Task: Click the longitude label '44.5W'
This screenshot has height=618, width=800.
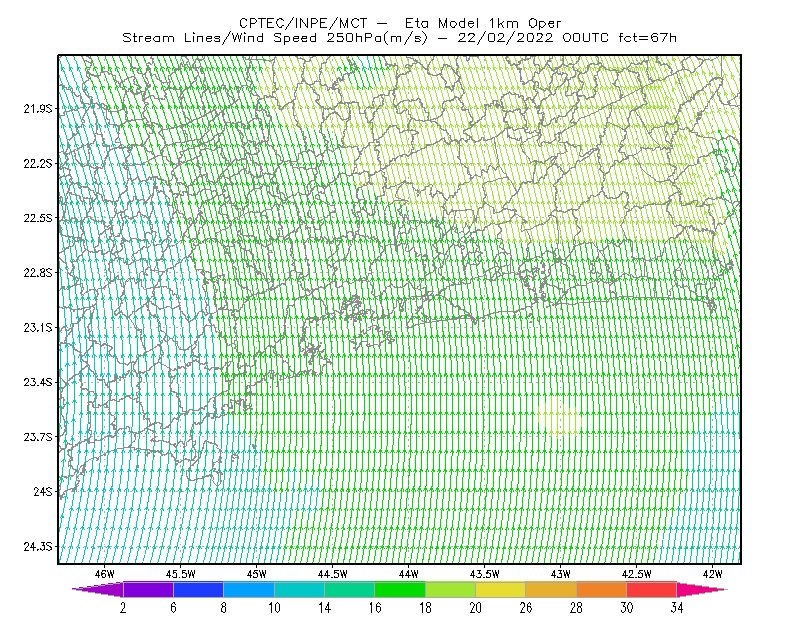Action: click(x=333, y=574)
